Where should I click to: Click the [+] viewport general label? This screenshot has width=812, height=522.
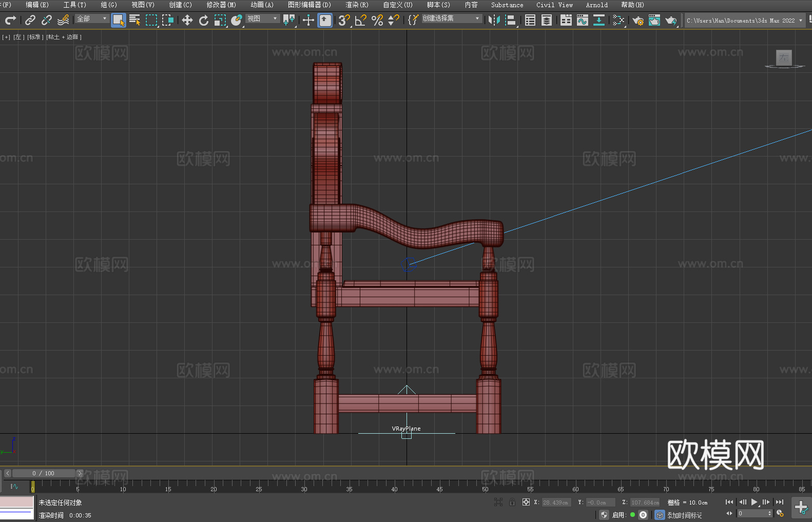[6, 37]
